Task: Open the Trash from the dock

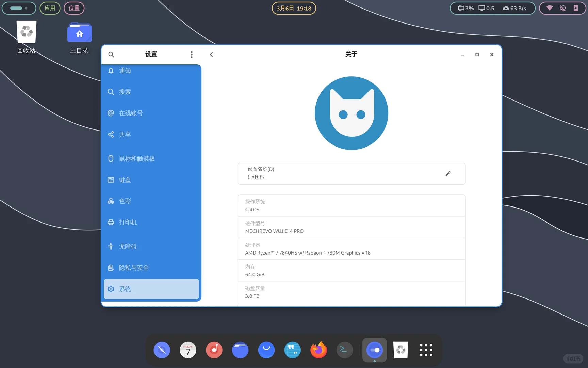Action: coord(401,350)
